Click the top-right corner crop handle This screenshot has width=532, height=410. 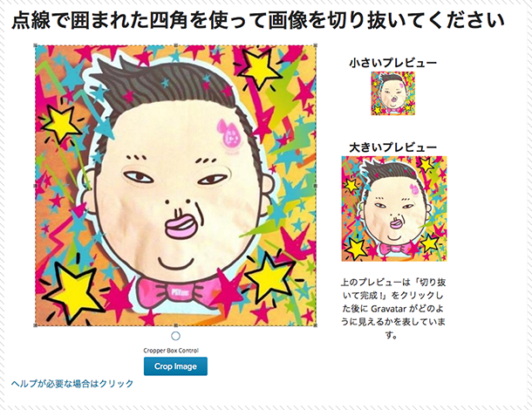click(316, 45)
